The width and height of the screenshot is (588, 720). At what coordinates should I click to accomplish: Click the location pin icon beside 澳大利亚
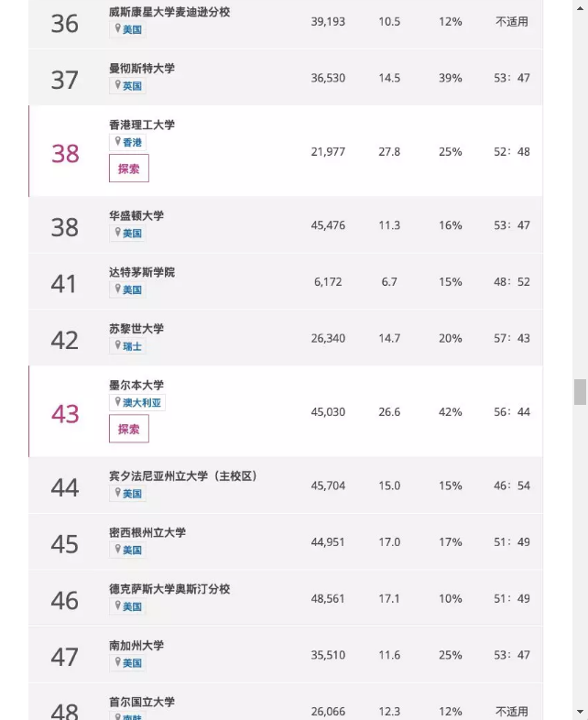click(x=118, y=402)
